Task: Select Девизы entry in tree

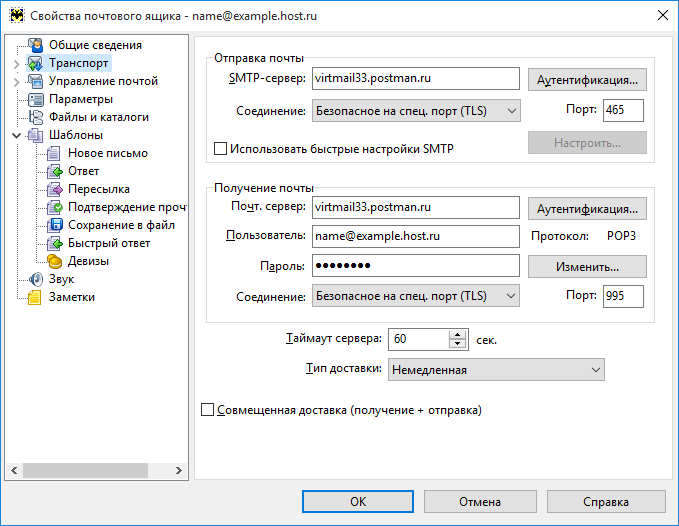Action: coord(88,261)
